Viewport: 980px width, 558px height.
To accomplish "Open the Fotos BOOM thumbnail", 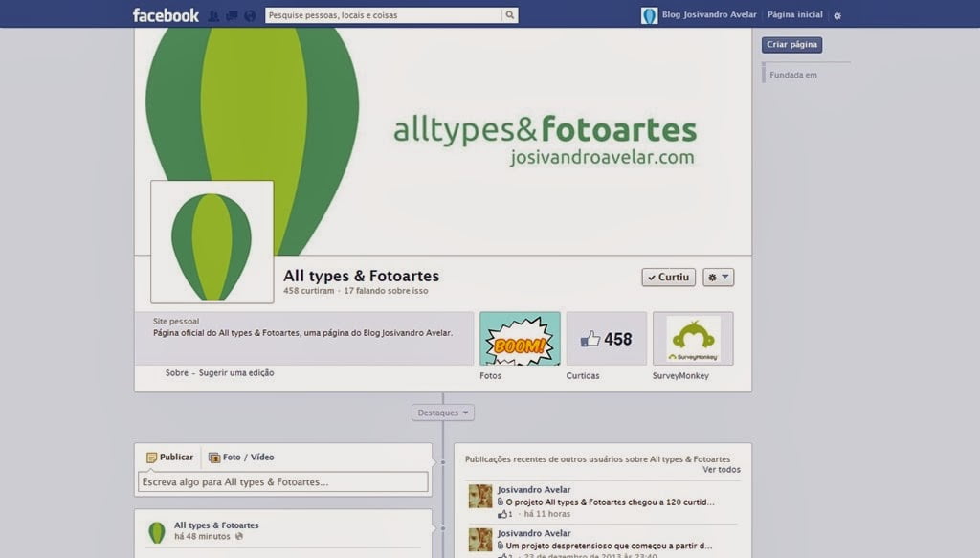I will click(x=520, y=339).
